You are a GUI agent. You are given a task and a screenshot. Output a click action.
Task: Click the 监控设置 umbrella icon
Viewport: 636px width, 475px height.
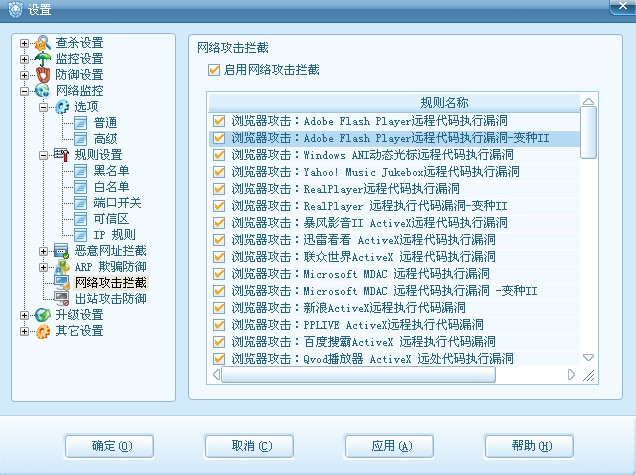click(43, 59)
